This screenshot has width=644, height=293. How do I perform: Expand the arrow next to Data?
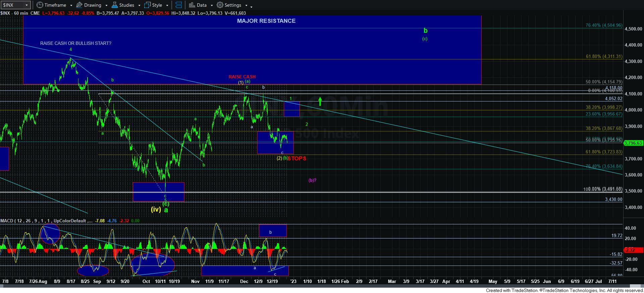pos(212,5)
